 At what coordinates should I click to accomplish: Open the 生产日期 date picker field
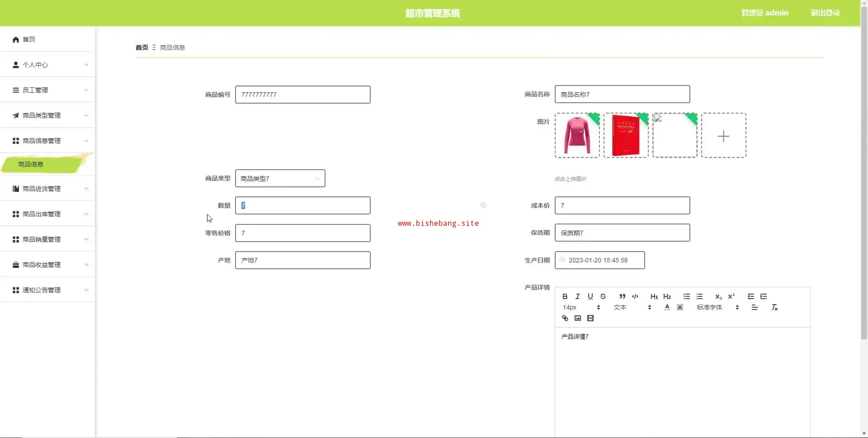pos(599,260)
